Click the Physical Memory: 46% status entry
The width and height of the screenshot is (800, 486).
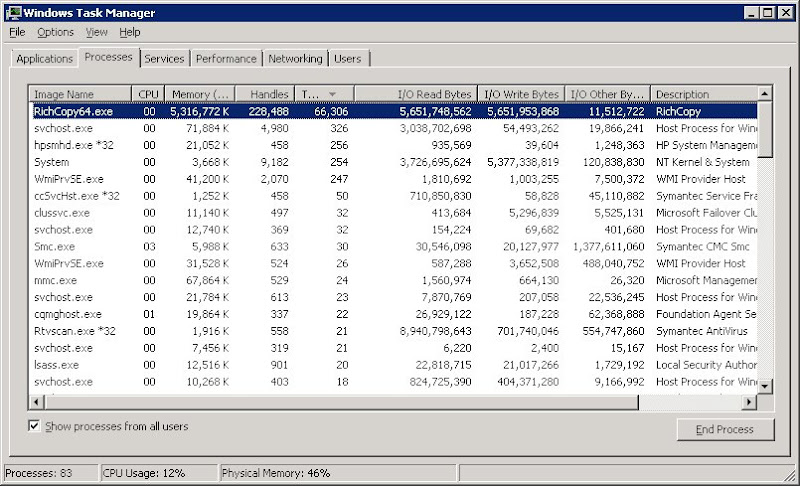[338, 473]
